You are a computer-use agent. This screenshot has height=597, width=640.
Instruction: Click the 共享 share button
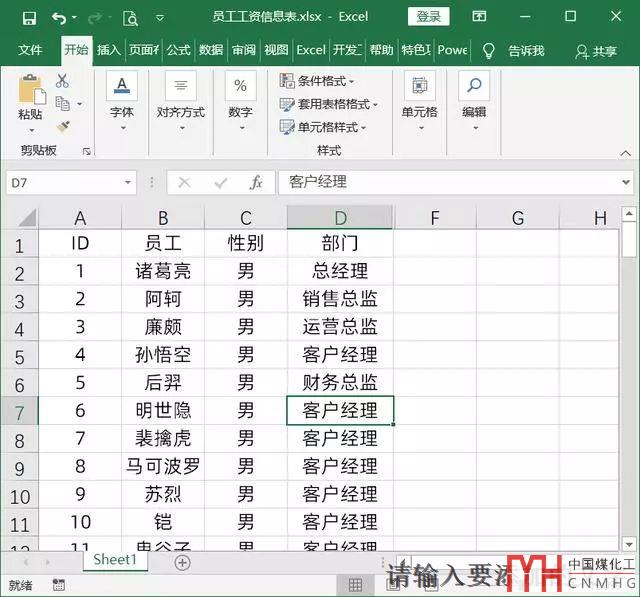coord(596,51)
